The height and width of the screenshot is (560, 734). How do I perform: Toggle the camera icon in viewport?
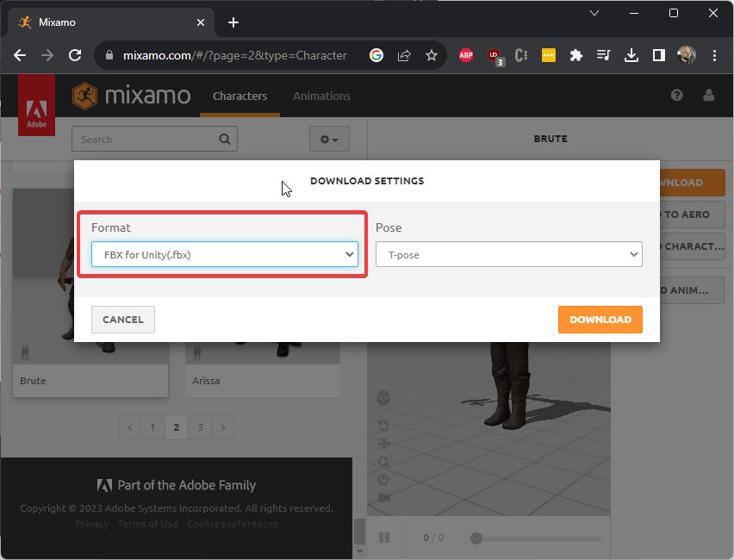click(x=384, y=497)
